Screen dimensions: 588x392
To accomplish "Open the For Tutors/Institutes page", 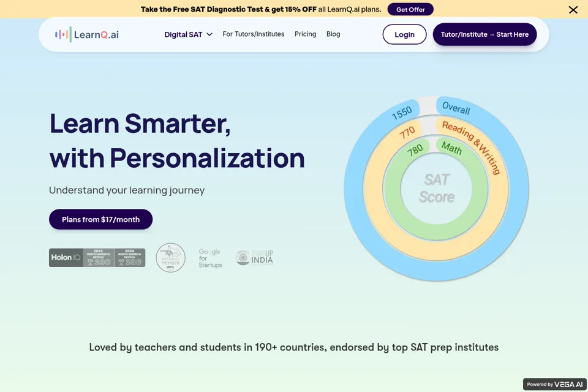I will (x=254, y=34).
